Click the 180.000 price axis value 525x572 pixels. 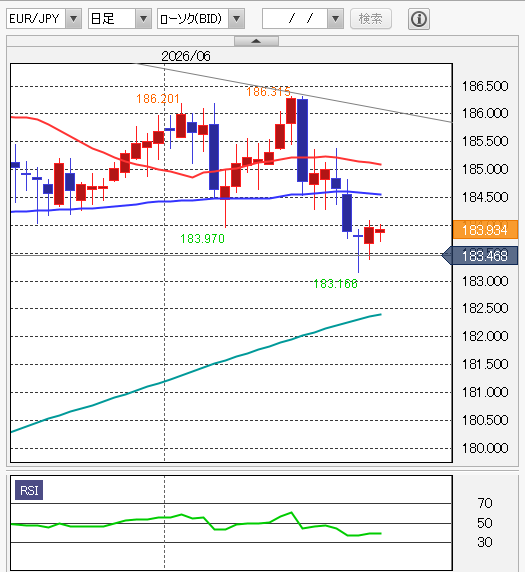point(485,448)
